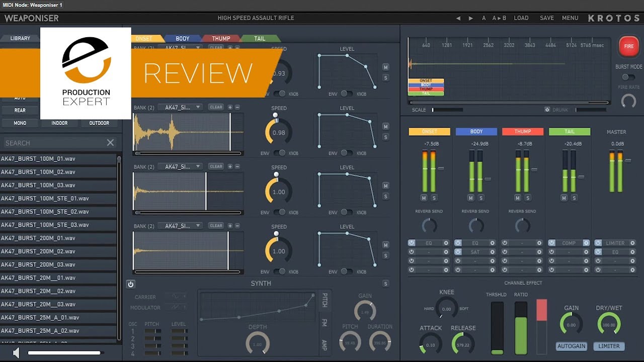
Task: Open the bank dropdown in the third engine row
Action: point(180,166)
